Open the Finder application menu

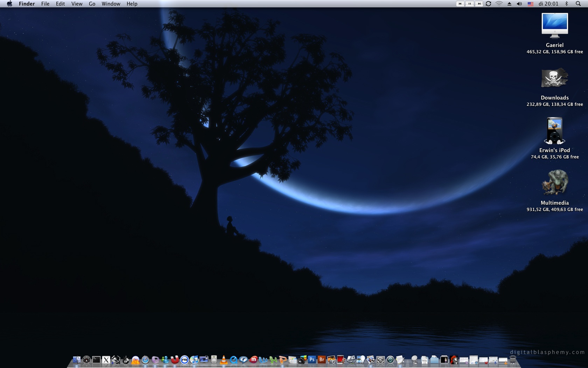[x=27, y=4]
